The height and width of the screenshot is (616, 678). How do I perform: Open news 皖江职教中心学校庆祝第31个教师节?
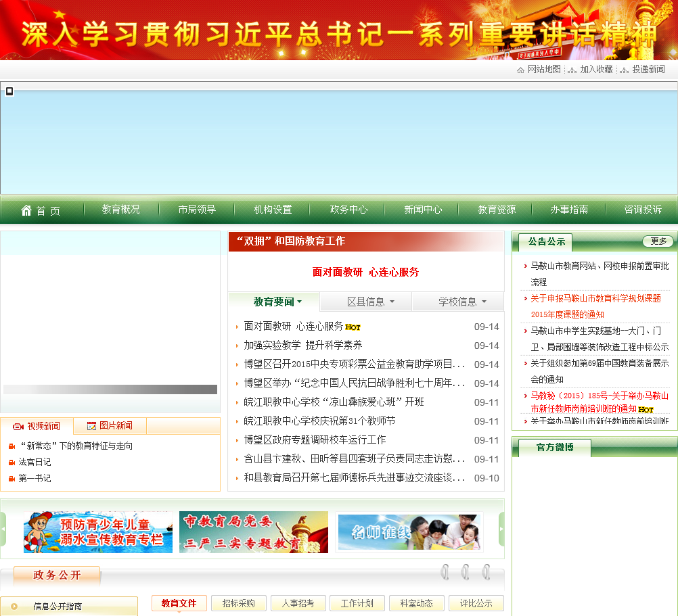pyautogui.click(x=319, y=421)
